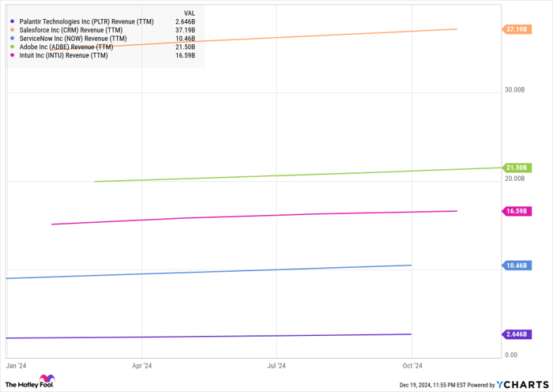Select the Intuit Inc (INTU) Revenue label
This screenshot has height=392, width=553.
coord(63,55)
